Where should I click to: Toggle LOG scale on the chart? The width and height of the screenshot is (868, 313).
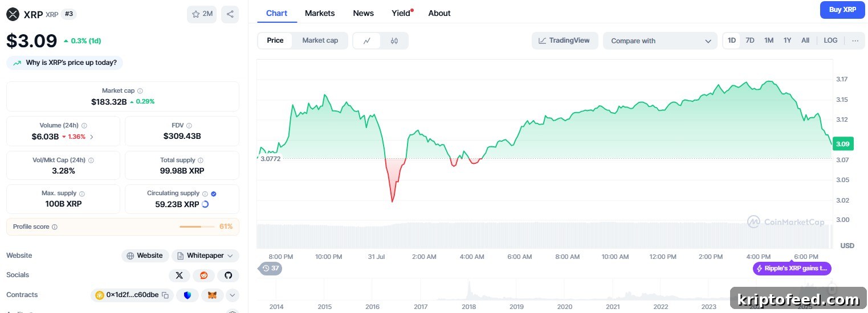click(830, 40)
